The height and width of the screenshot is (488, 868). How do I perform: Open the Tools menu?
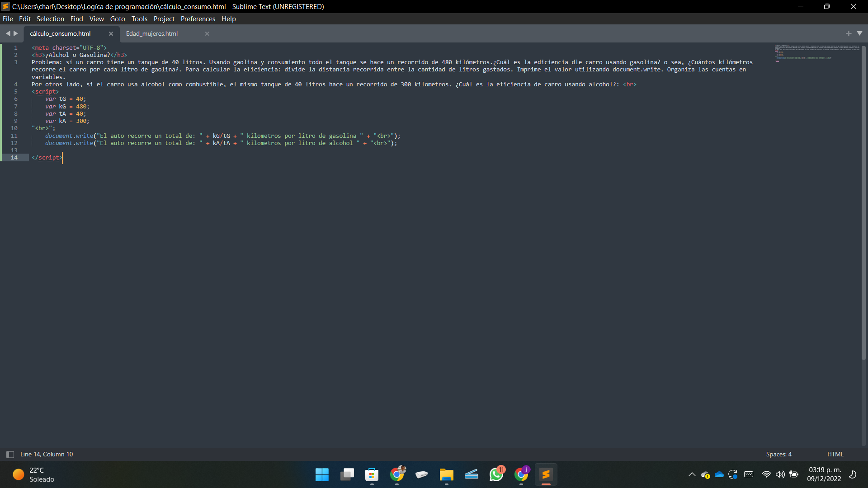(139, 19)
